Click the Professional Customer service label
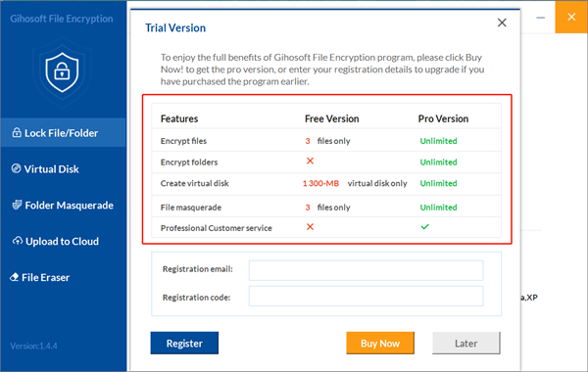This screenshot has height=372, width=588. pos(217,228)
